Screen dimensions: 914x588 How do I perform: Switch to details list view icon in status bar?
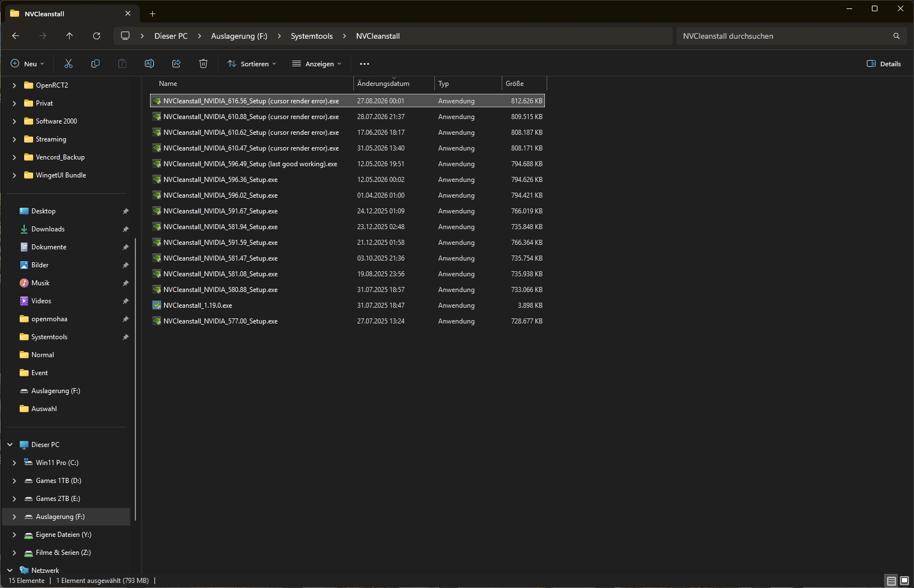pos(892,581)
